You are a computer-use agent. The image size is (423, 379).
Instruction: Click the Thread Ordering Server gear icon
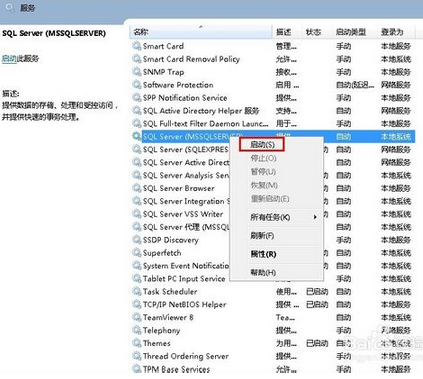137,356
